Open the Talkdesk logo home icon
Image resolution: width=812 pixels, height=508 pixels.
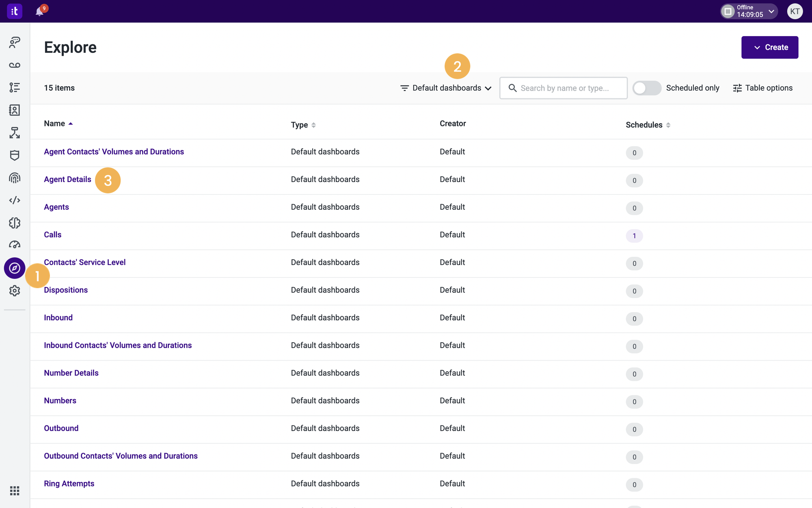[15, 11]
